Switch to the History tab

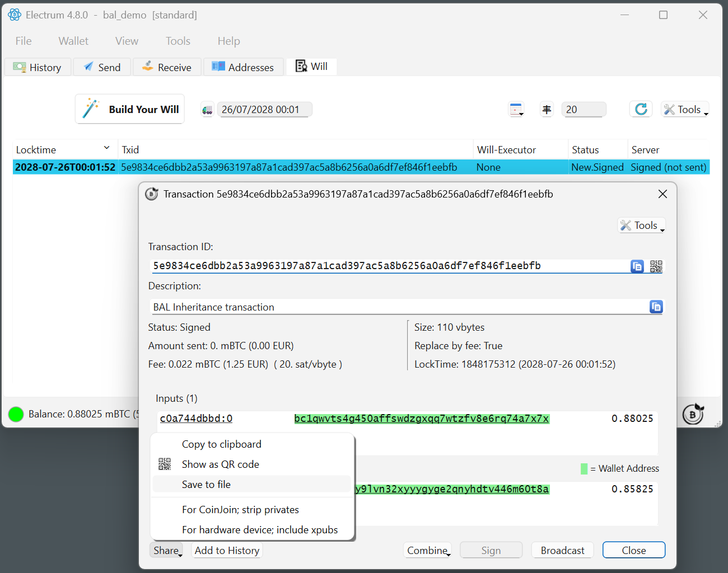38,67
